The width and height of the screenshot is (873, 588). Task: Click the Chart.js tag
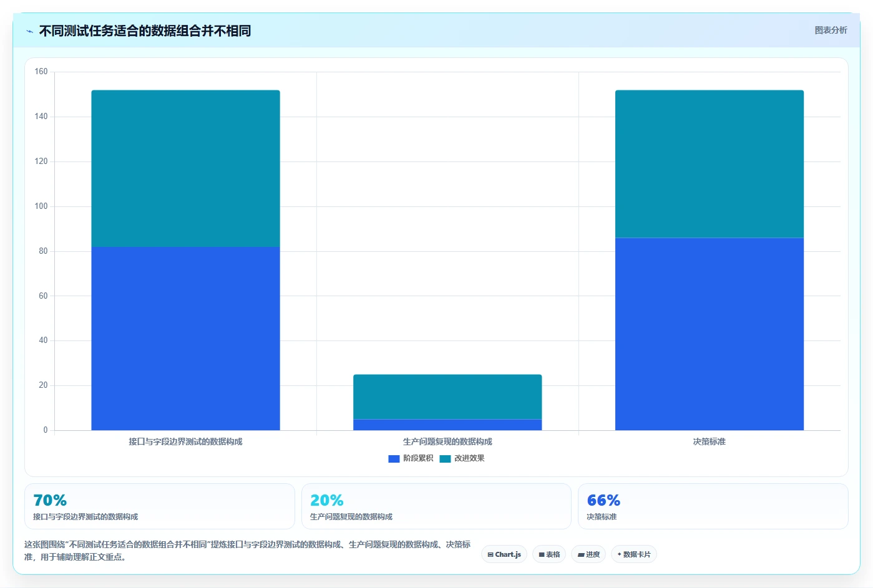504,554
